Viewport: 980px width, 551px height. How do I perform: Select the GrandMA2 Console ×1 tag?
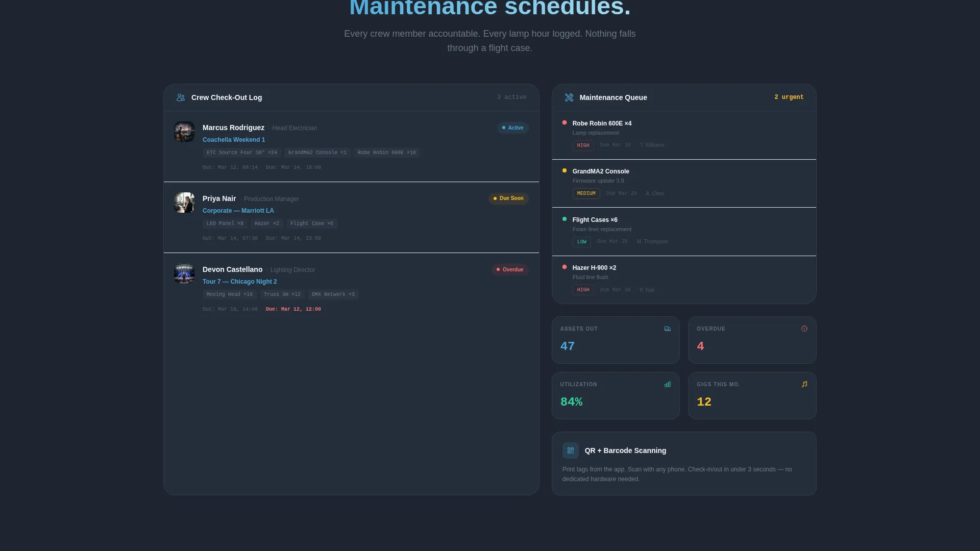click(317, 153)
